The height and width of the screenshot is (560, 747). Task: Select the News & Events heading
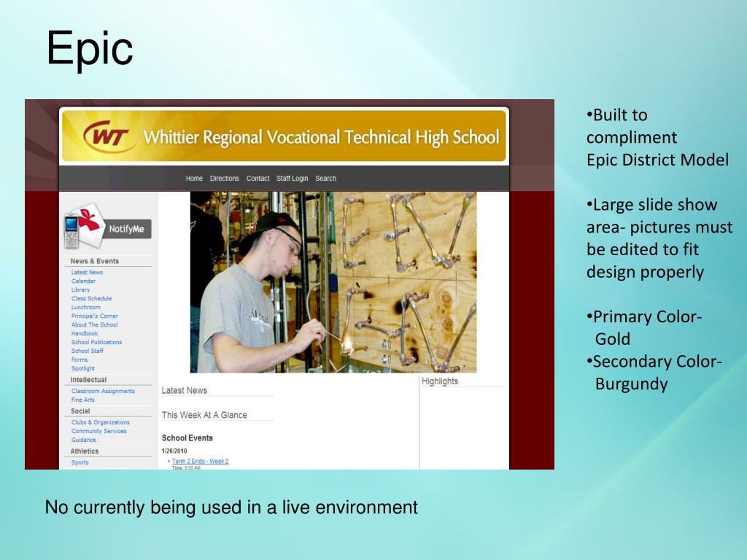[94, 261]
